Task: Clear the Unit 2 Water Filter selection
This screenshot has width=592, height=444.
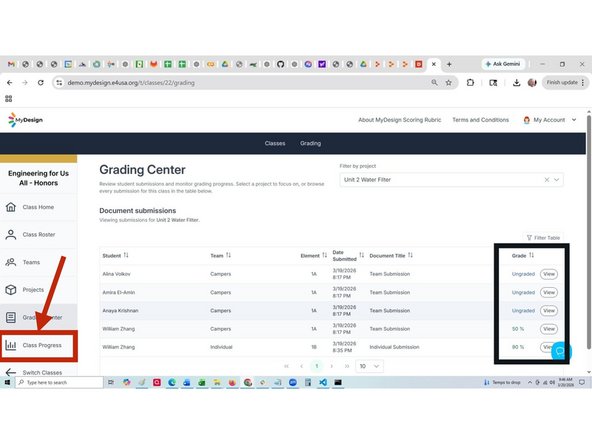Action: tap(546, 180)
